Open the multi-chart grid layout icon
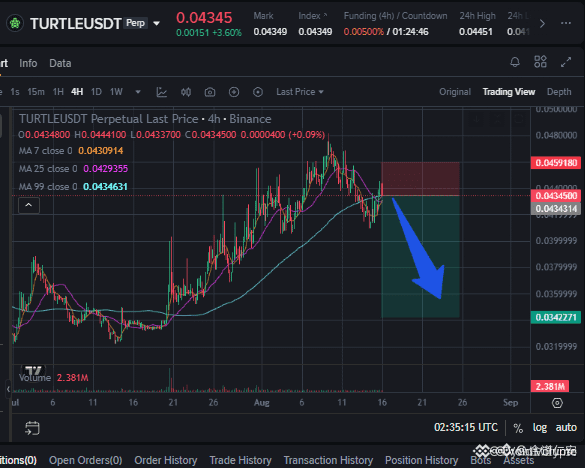 (x=540, y=62)
